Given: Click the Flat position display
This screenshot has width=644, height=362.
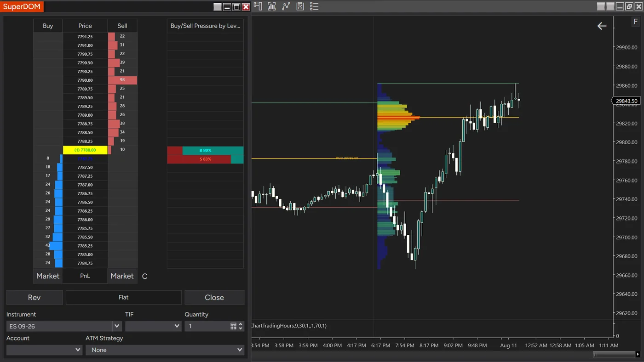Looking at the screenshot, I should pos(124,298).
